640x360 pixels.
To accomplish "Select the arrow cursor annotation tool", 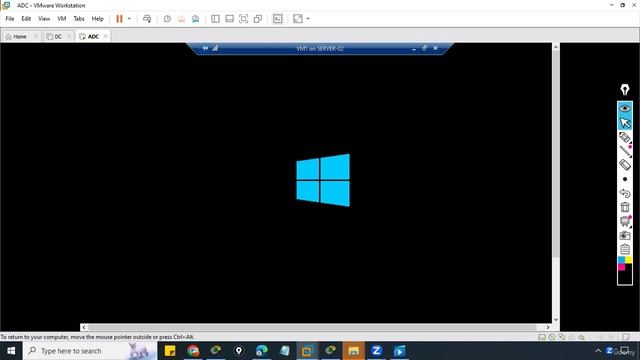I will tap(625, 122).
